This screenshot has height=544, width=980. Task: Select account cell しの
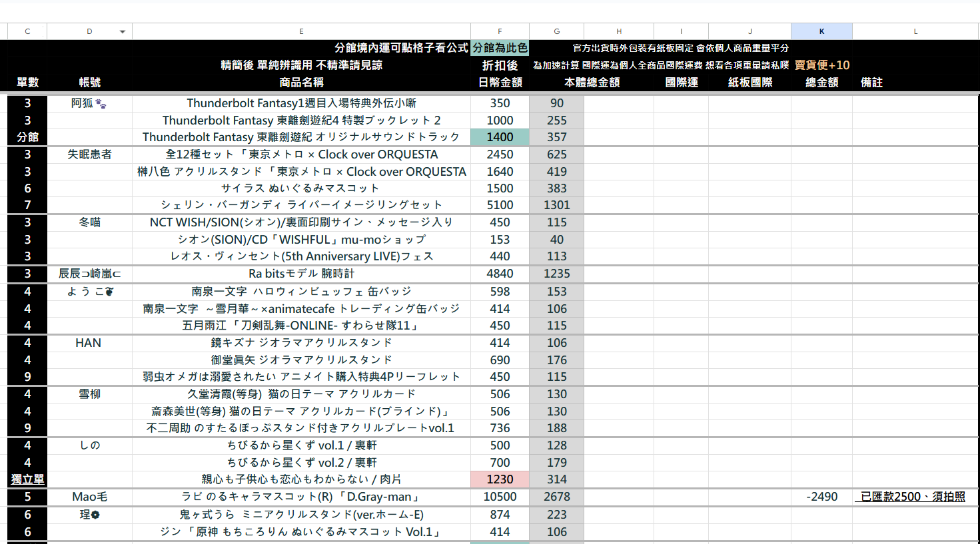[89, 445]
